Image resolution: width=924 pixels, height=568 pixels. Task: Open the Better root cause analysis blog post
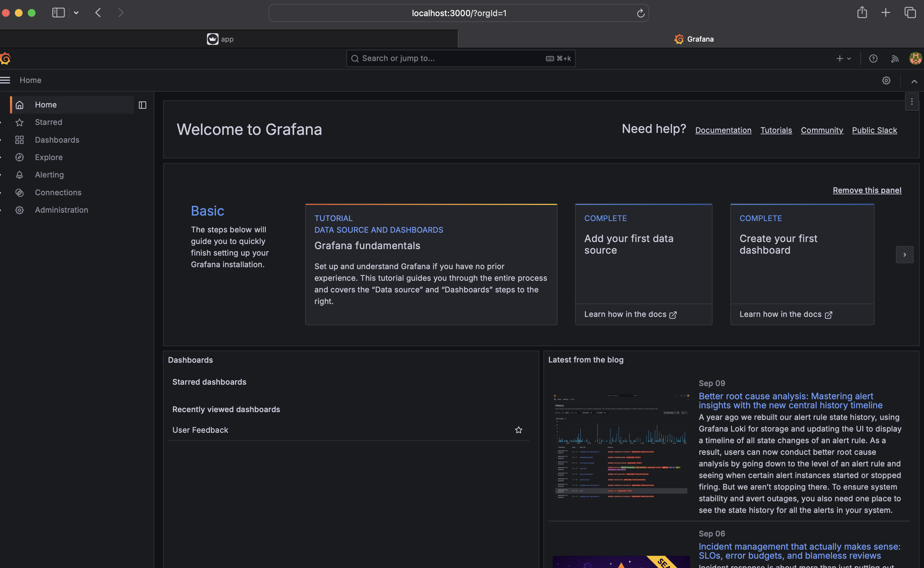pyautogui.click(x=790, y=401)
